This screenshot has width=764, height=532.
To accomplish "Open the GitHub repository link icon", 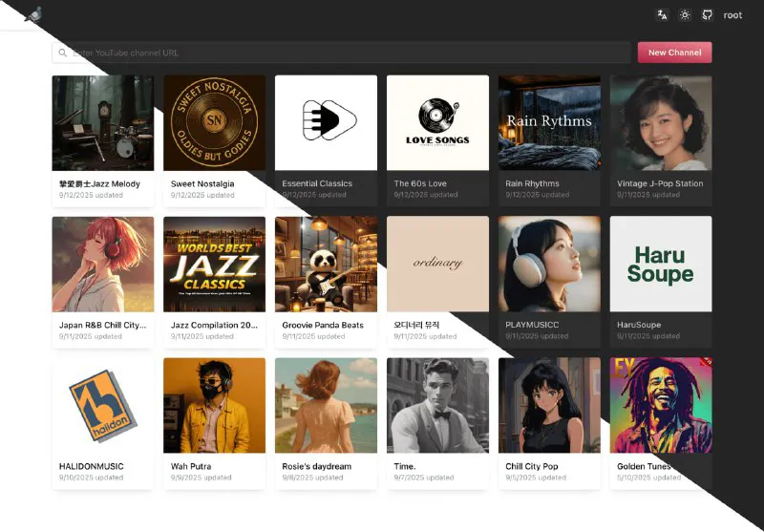I will pyautogui.click(x=708, y=15).
